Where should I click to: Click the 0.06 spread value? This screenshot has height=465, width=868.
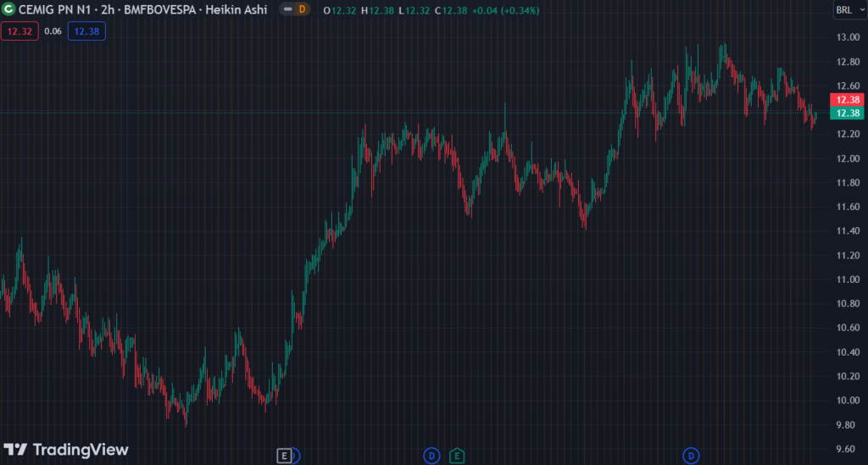52,30
